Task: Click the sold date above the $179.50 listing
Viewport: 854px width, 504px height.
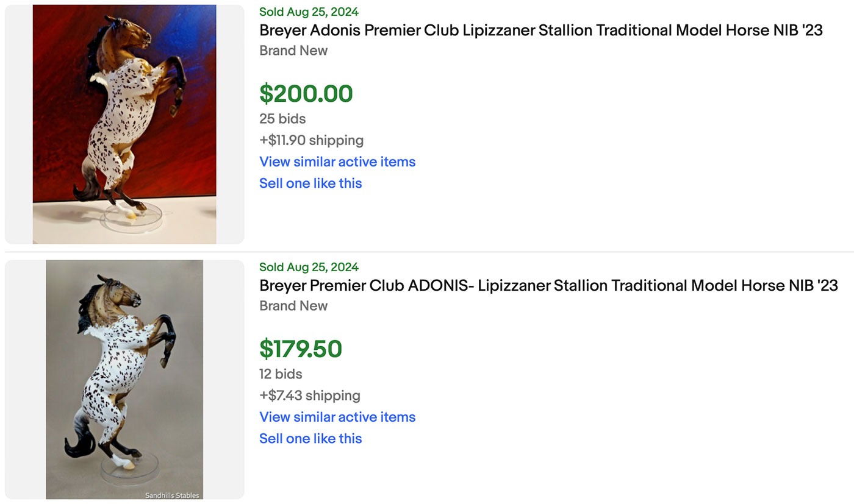Action: tap(309, 267)
